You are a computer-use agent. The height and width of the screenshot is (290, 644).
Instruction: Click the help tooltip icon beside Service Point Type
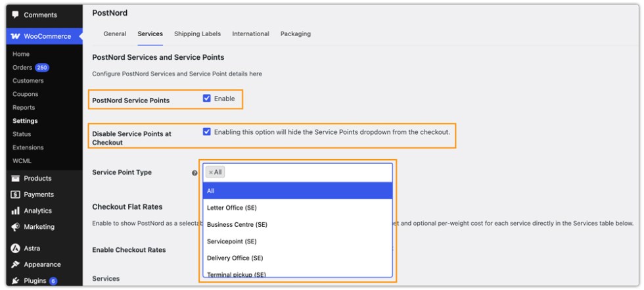point(195,173)
